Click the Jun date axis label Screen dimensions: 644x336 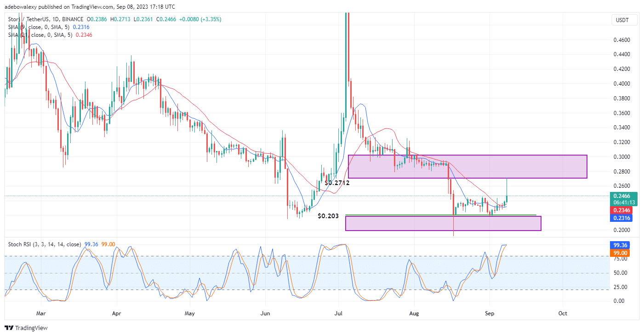click(265, 313)
